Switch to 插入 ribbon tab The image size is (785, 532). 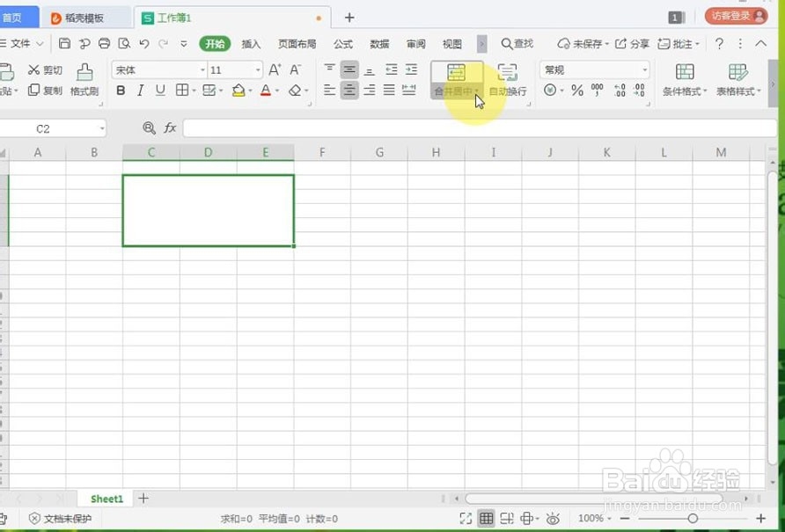pyautogui.click(x=251, y=44)
